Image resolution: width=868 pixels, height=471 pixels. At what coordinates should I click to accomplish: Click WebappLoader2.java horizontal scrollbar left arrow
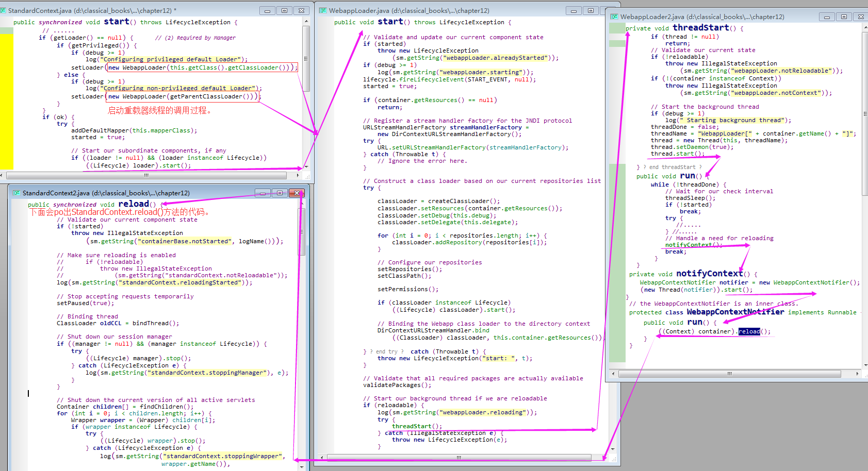[x=613, y=374]
